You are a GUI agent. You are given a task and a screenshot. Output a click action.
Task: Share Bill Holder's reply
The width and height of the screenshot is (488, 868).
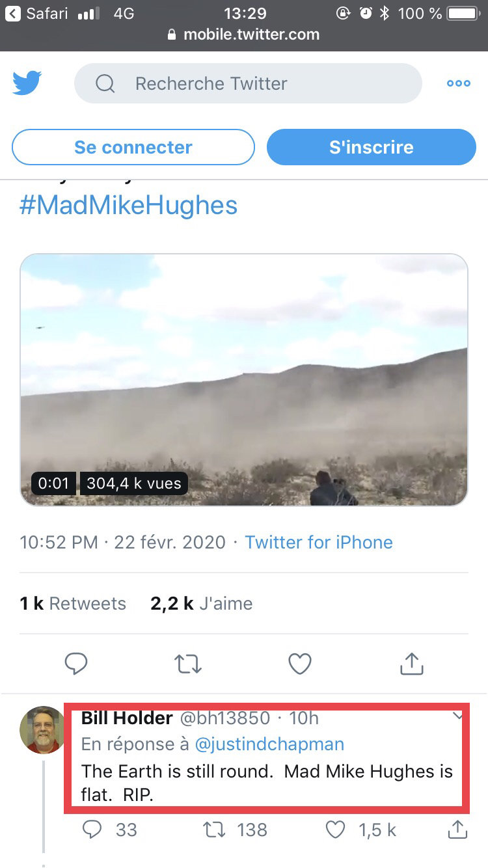457,829
